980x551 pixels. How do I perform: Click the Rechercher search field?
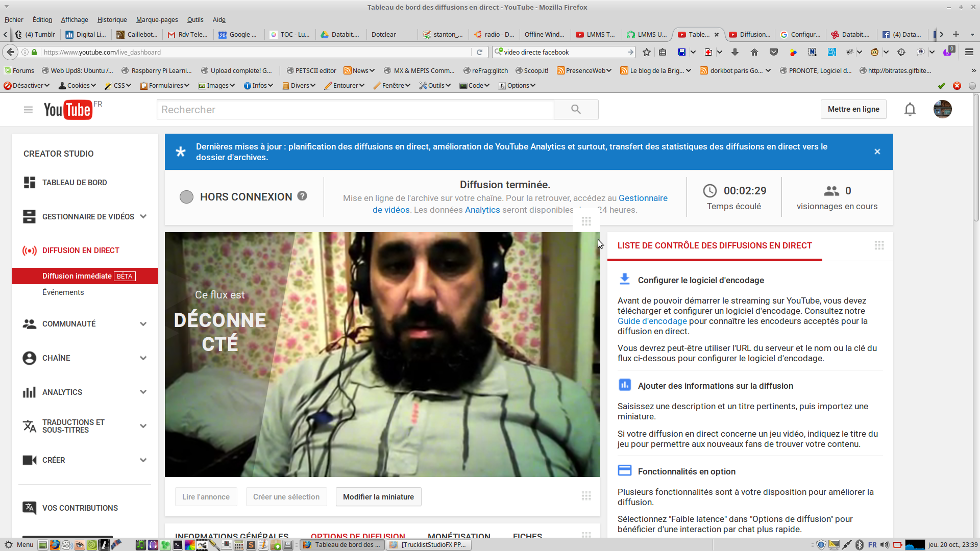tap(355, 110)
